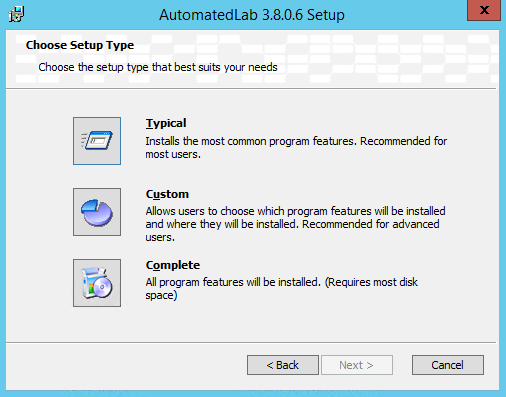Pick the Complete install disc icon

tap(97, 283)
